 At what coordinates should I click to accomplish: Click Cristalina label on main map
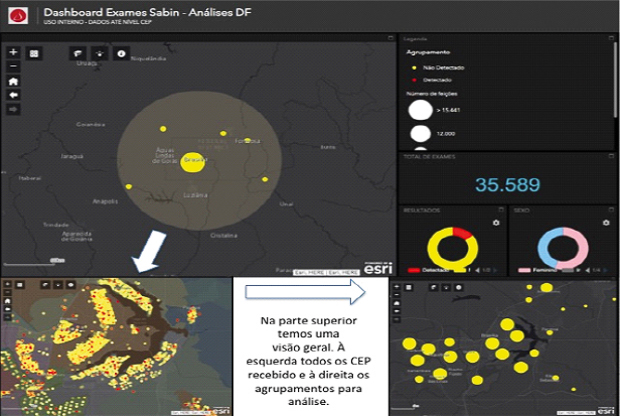click(224, 235)
